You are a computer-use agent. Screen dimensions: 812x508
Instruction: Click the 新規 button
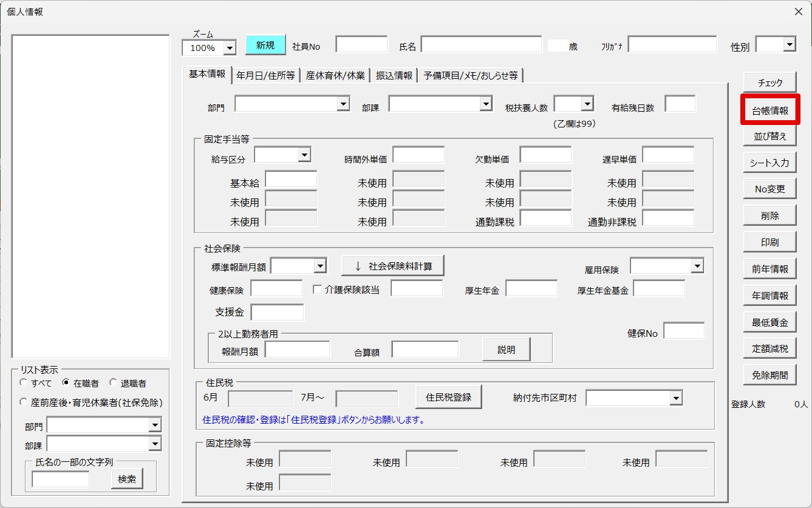point(265,46)
